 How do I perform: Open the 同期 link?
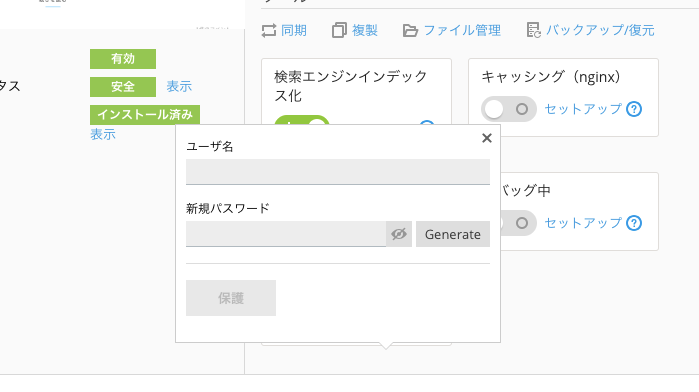tap(294, 30)
